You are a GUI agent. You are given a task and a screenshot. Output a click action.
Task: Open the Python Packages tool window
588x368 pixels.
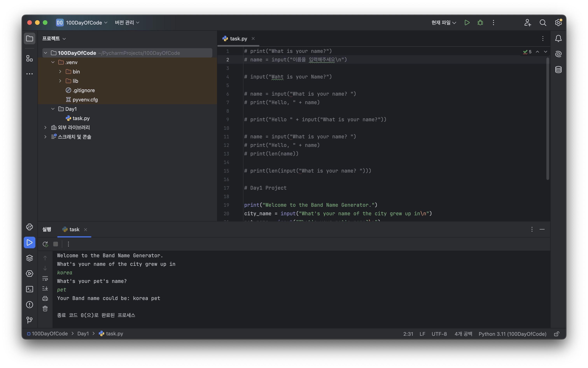[30, 258]
